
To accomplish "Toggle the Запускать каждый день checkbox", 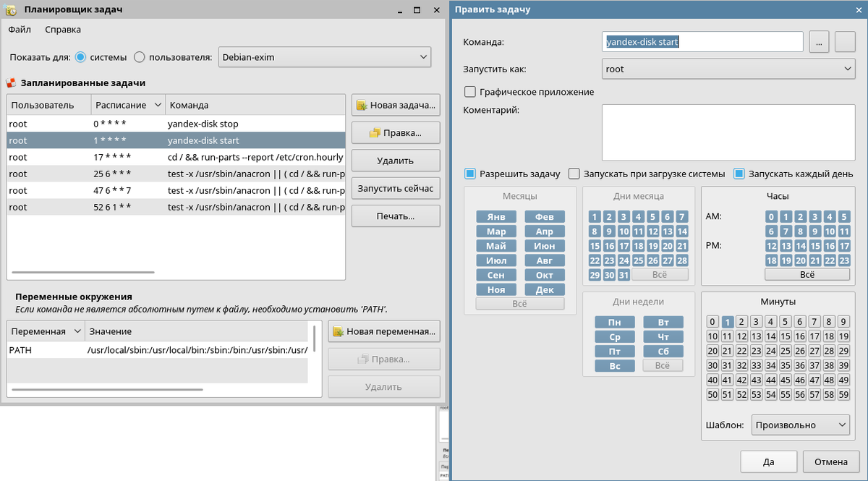I will tap(739, 174).
